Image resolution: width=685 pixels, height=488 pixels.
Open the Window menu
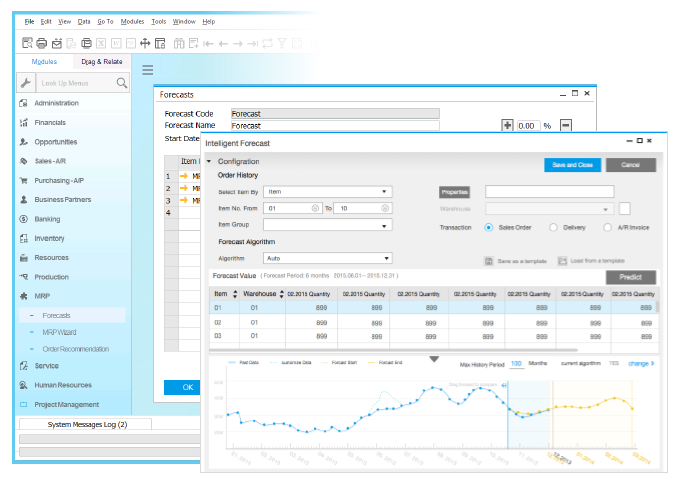point(184,21)
